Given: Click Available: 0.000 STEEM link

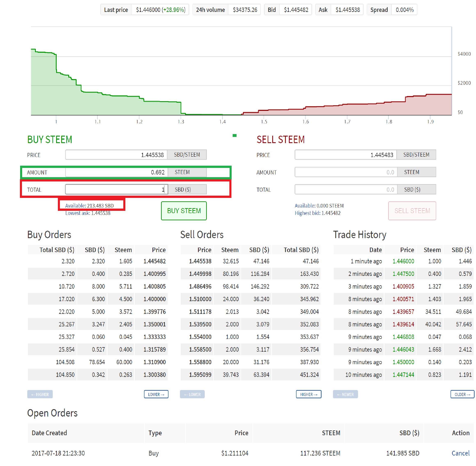Looking at the screenshot, I should pyautogui.click(x=319, y=205).
